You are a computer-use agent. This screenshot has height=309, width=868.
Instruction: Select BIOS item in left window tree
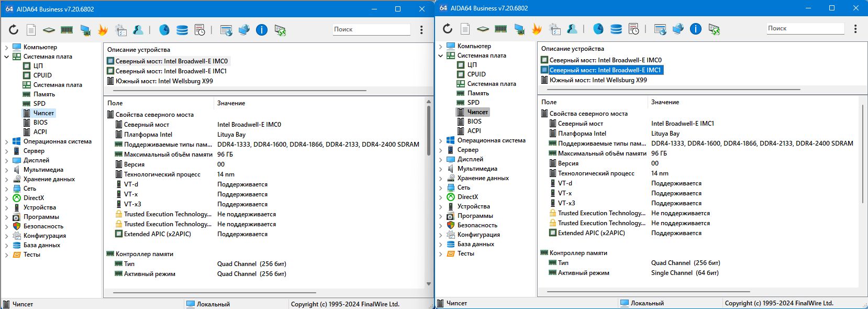click(x=40, y=123)
